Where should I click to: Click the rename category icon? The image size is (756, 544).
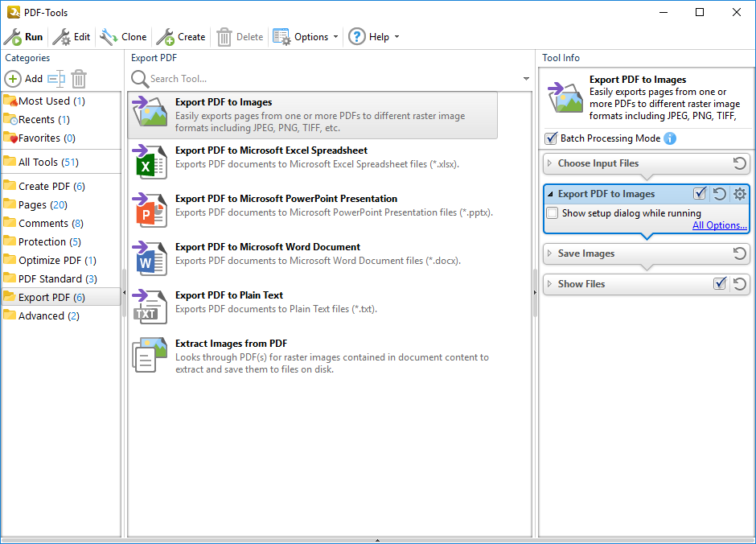point(55,79)
